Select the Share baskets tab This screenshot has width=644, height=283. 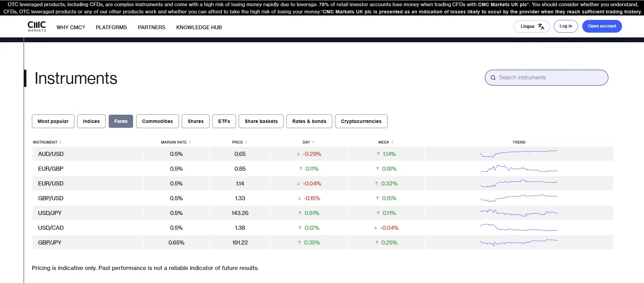pyautogui.click(x=261, y=121)
